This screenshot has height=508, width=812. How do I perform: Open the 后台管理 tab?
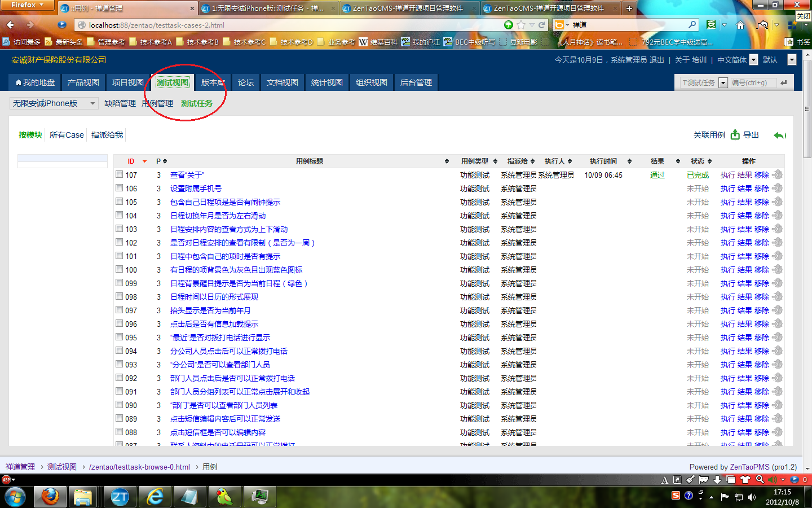[416, 82]
